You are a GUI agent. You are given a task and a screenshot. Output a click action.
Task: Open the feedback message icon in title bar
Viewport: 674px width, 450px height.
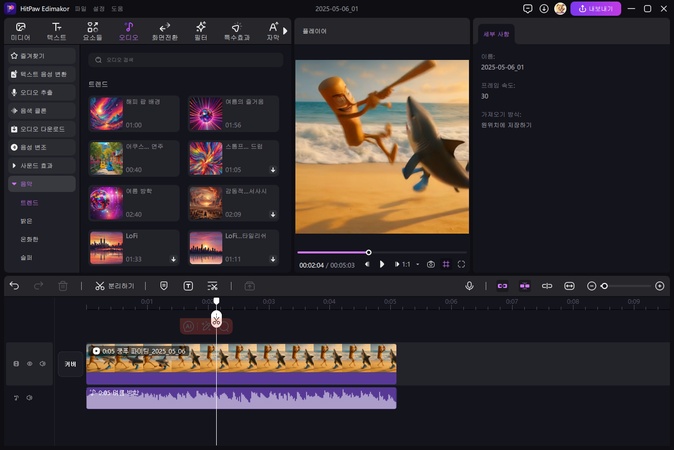coord(527,9)
